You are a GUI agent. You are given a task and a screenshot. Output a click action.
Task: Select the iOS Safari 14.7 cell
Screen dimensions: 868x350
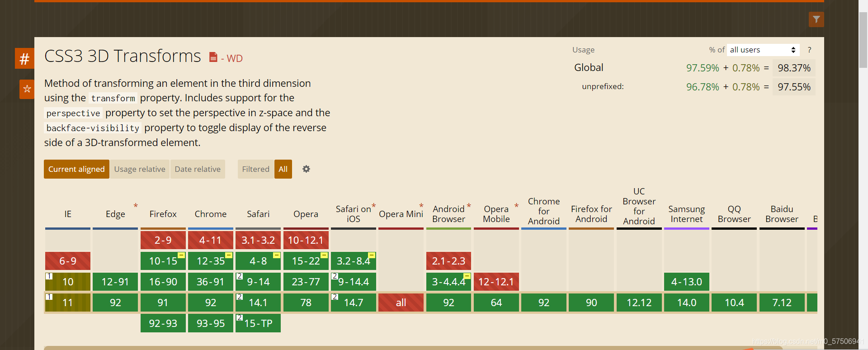[x=354, y=303]
